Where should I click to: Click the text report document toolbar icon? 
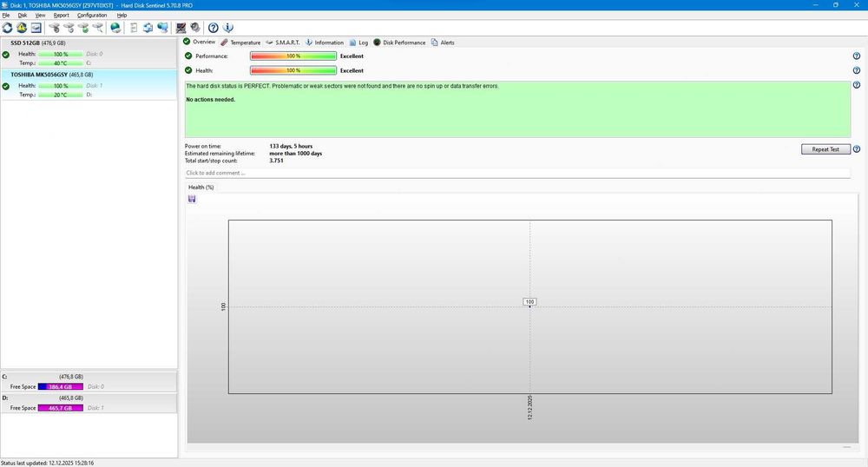coord(134,28)
